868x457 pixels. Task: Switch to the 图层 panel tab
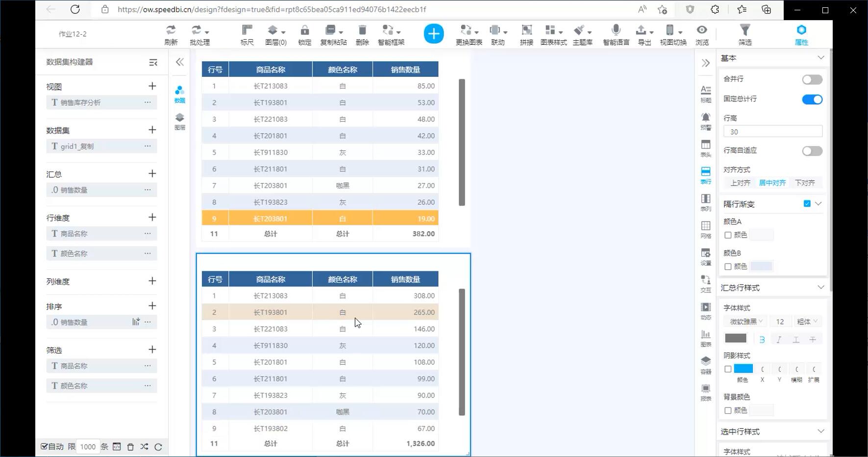coord(180,121)
